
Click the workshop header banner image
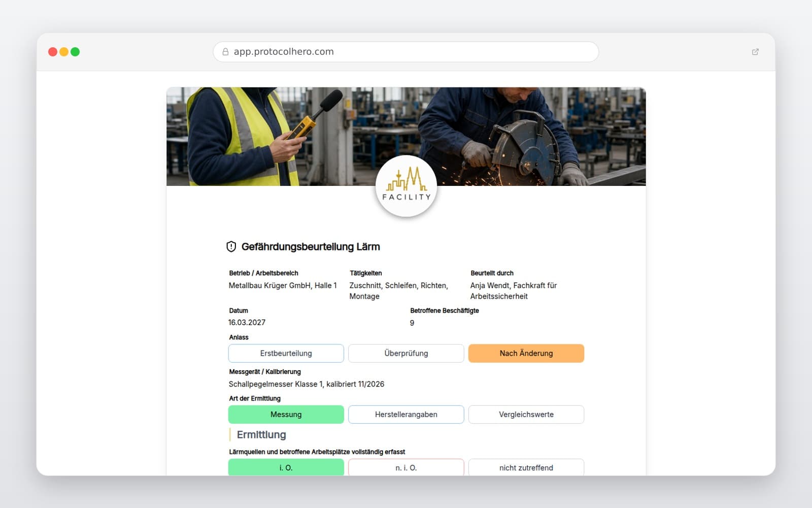pos(406,137)
